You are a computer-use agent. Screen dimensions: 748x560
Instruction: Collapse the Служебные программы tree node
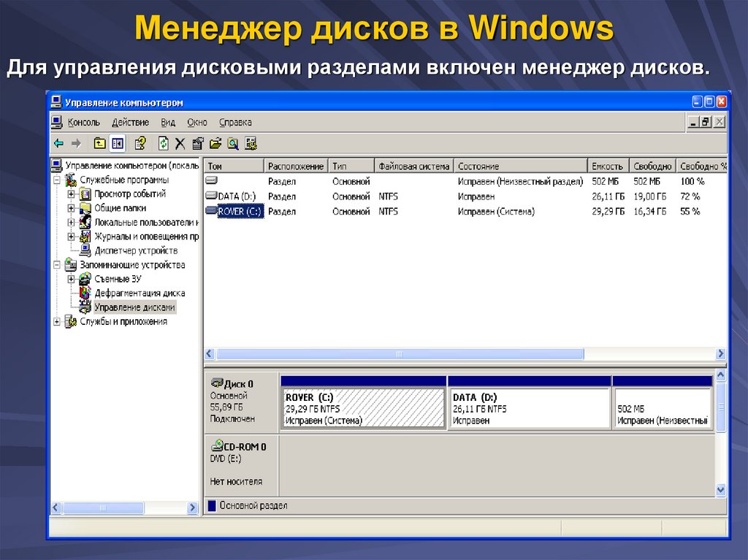point(57,180)
